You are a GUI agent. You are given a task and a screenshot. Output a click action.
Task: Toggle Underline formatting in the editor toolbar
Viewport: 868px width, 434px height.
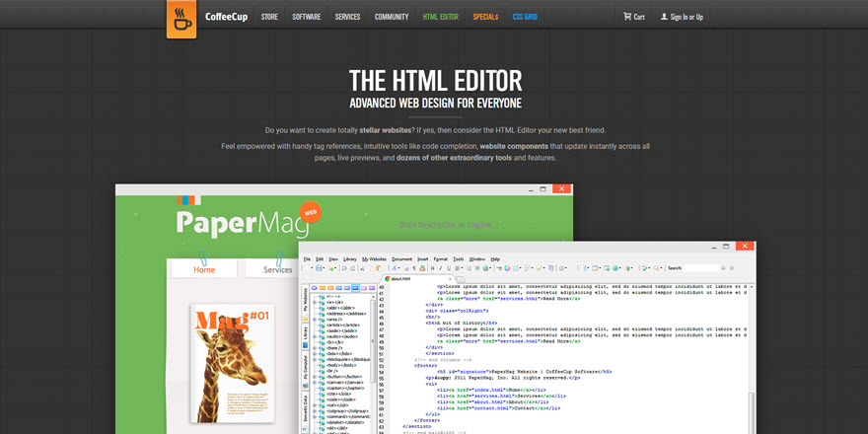click(x=449, y=268)
